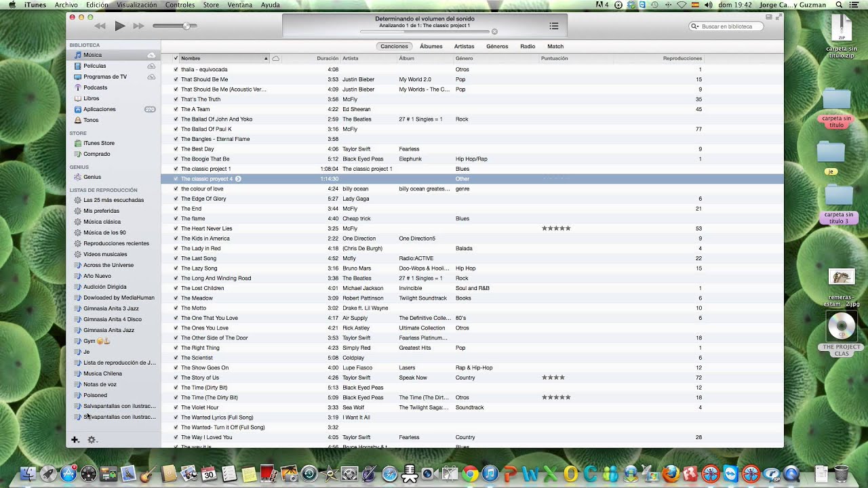Open Google Chrome from the Dock
868x488 pixels.
(469, 474)
